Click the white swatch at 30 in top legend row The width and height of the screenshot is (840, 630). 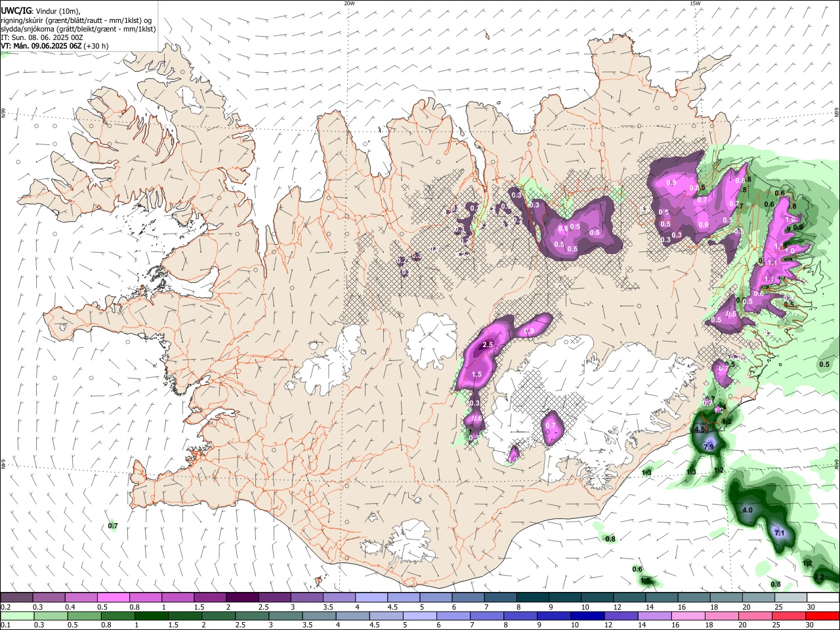click(823, 597)
